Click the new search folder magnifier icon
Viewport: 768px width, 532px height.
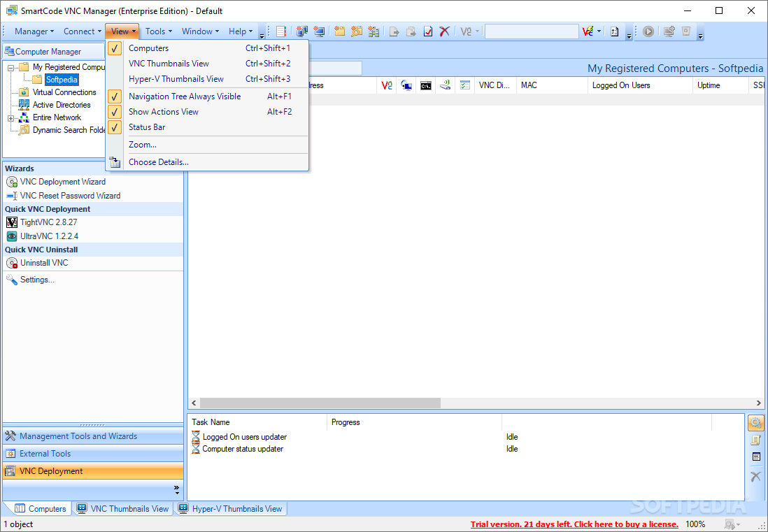(357, 31)
